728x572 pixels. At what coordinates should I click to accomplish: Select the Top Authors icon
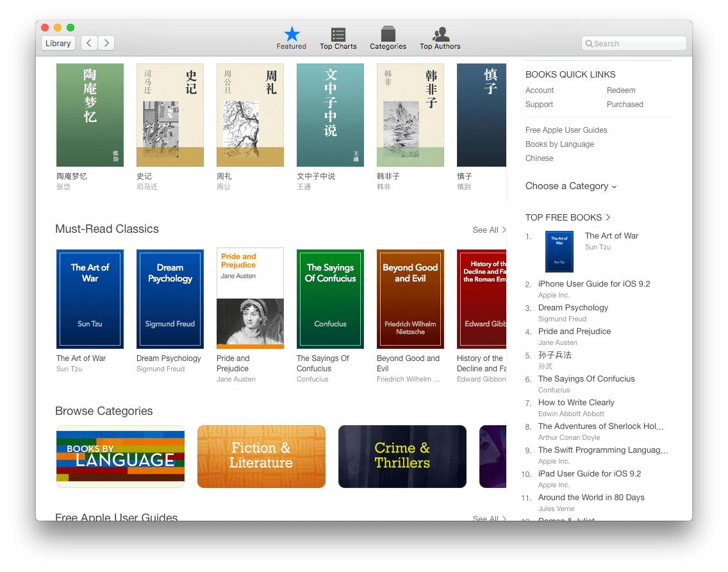coord(440,32)
